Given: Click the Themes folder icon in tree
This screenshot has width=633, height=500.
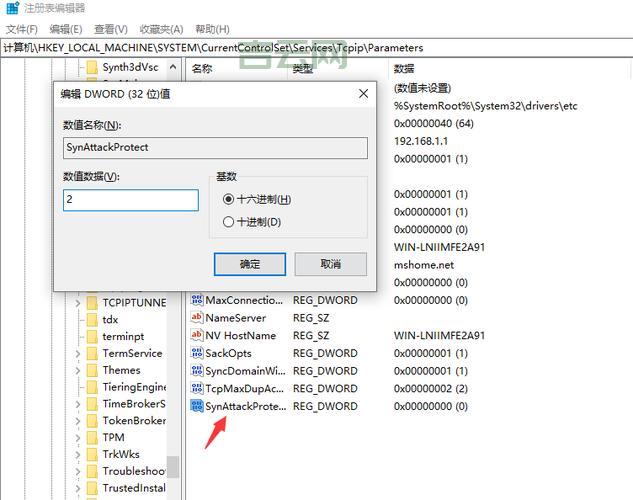Looking at the screenshot, I should (91, 370).
